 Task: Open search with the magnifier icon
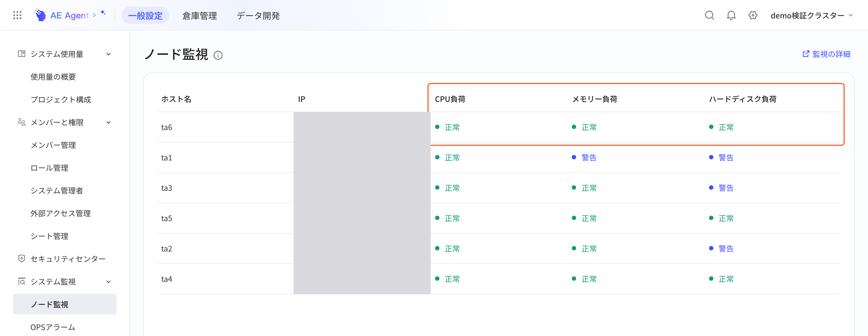(709, 15)
